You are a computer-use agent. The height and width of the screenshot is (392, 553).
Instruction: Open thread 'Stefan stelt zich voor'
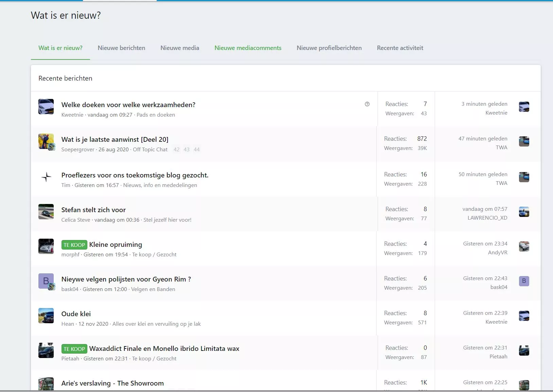coord(93,210)
